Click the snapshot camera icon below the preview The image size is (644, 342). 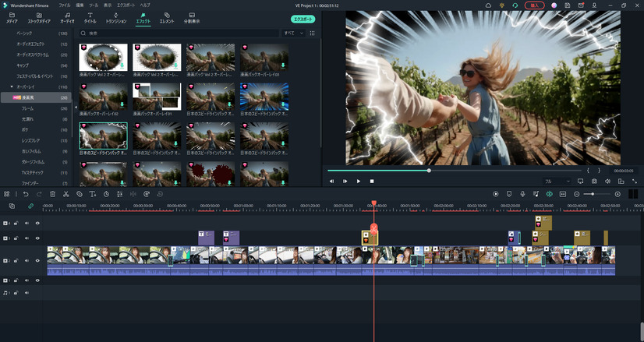(593, 181)
